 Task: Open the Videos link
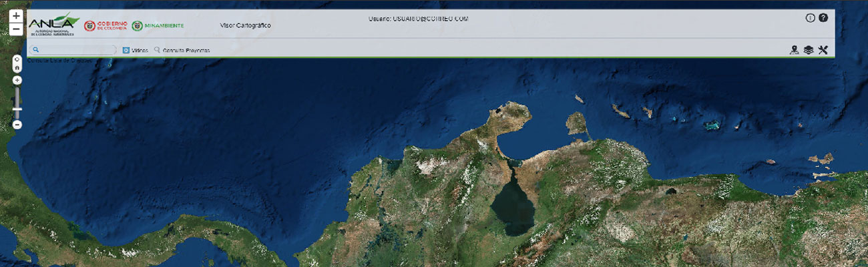click(136, 50)
